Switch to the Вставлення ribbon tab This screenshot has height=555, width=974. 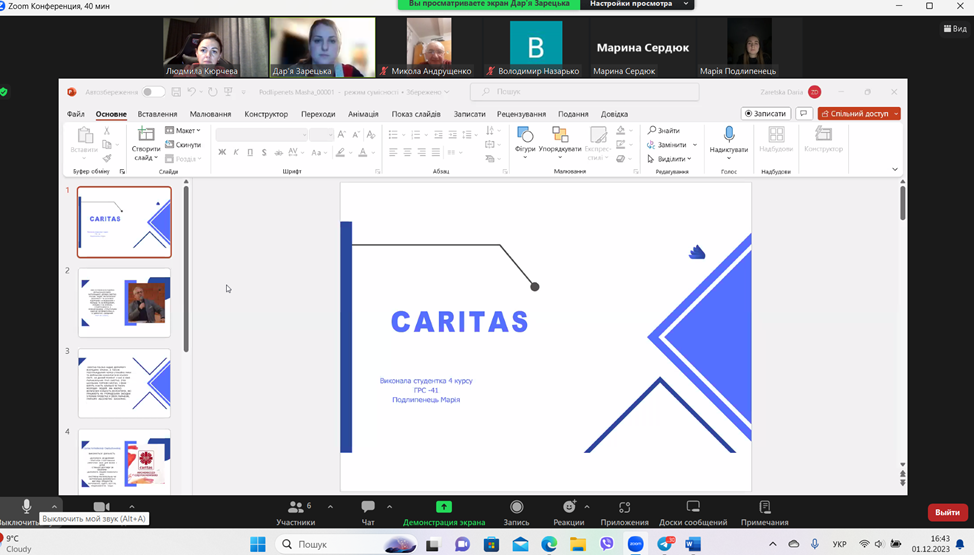tap(157, 114)
